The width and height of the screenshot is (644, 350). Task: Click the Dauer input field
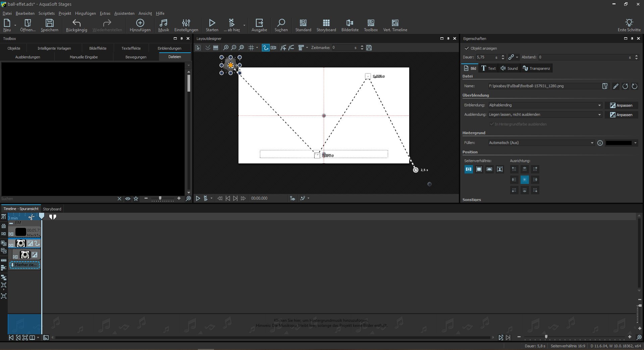click(x=485, y=57)
